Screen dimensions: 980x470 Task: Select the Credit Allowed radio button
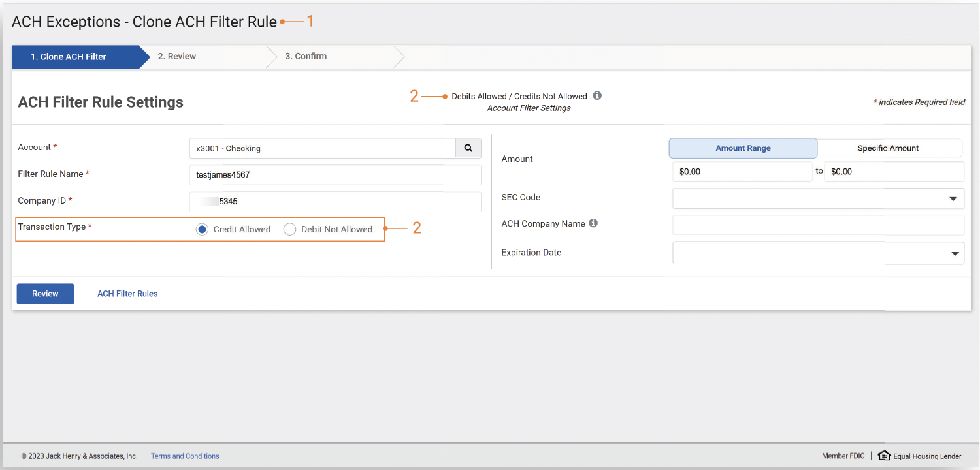point(202,229)
